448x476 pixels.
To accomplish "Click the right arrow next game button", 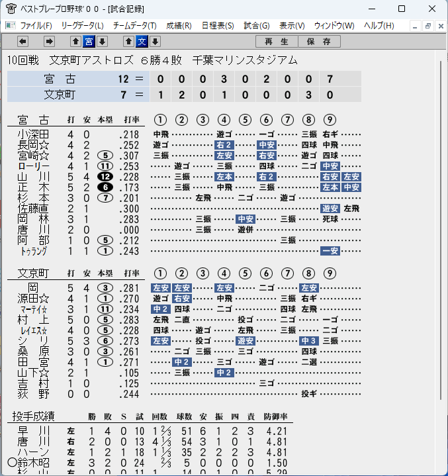I will [x=49, y=42].
